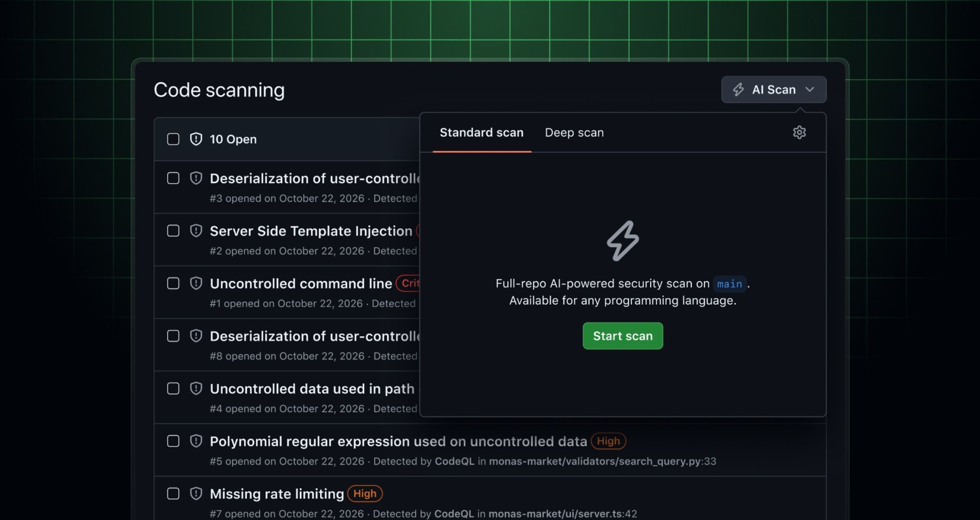The height and width of the screenshot is (520, 980).
Task: Check the box for alert #3 Deserialization
Action: [x=173, y=178]
